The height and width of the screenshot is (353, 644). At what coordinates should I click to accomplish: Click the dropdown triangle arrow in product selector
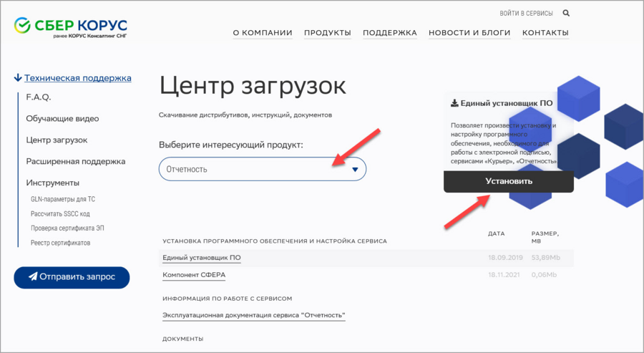pyautogui.click(x=355, y=169)
